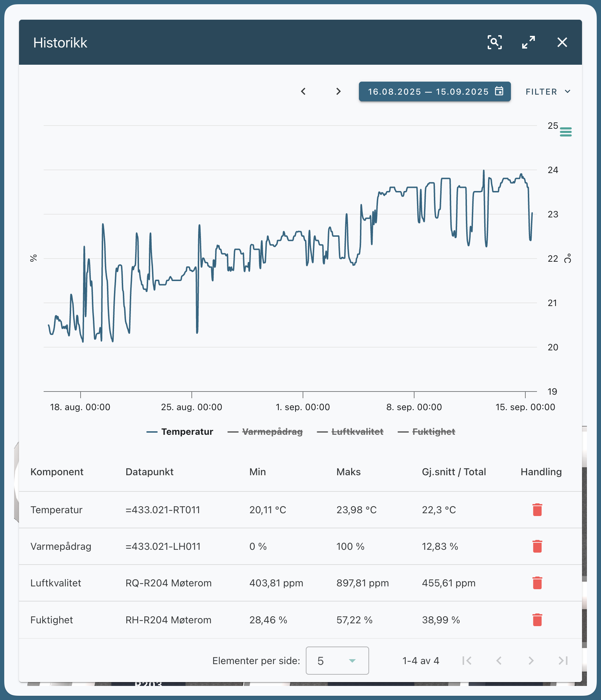601x700 pixels.
Task: Expand the FILTER dropdown
Action: tap(548, 92)
